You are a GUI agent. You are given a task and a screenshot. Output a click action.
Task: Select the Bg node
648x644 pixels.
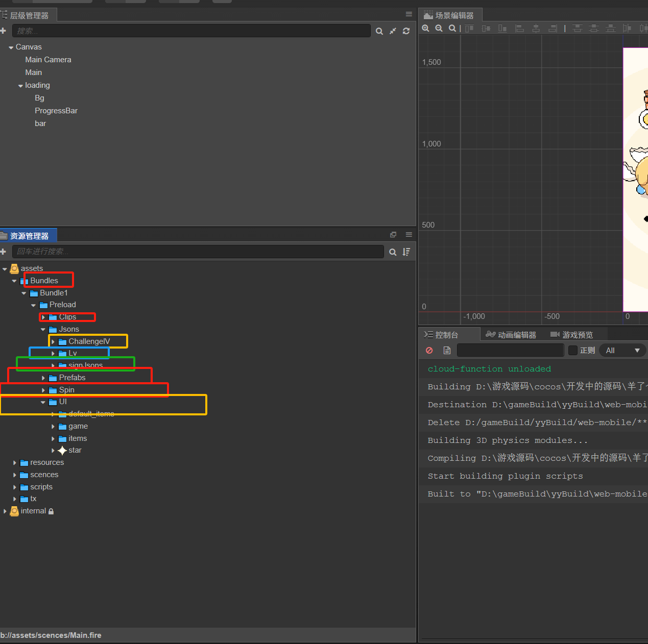click(x=39, y=98)
